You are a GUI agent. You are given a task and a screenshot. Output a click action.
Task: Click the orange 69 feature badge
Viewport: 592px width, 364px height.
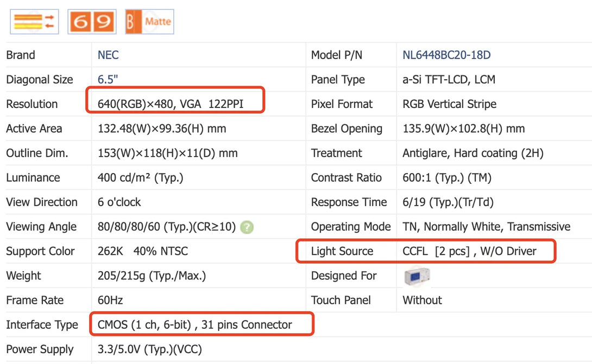(x=92, y=22)
